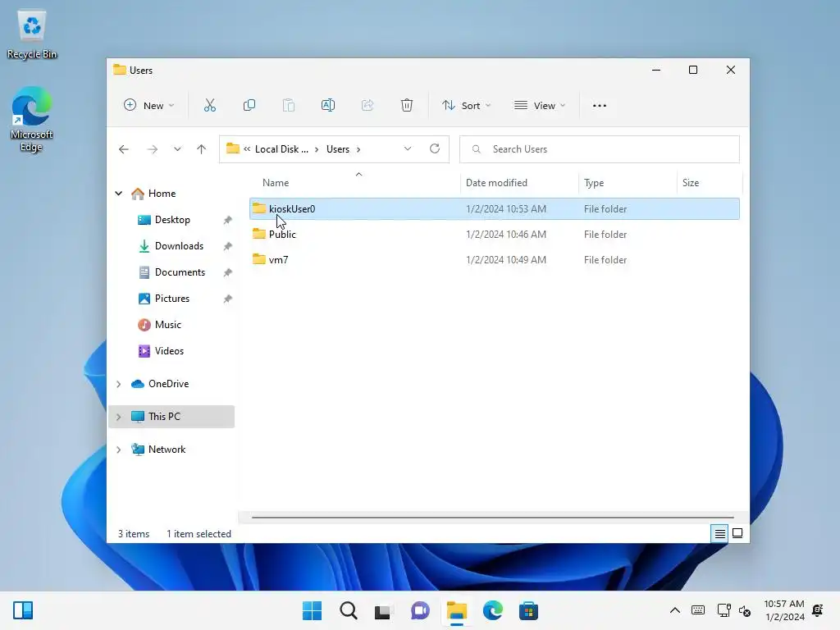Open the See more ellipsis menu
Viewport: 840px width, 630px height.
[600, 106]
